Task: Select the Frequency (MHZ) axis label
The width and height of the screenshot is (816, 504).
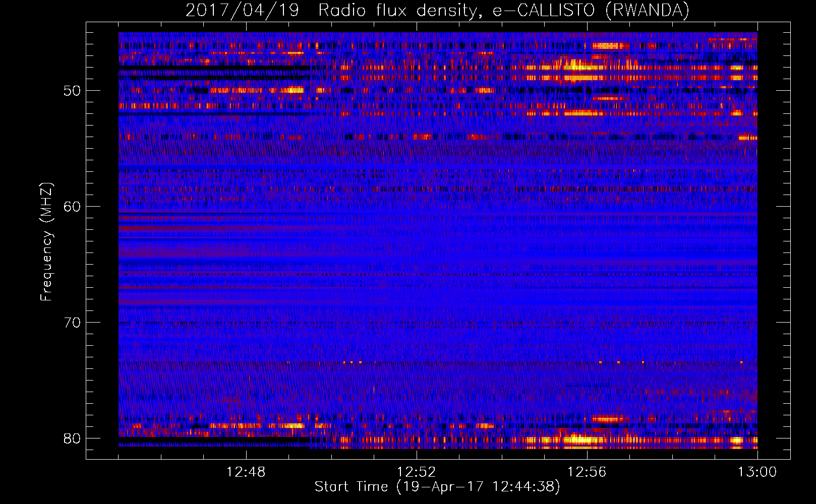Action: click(46, 241)
